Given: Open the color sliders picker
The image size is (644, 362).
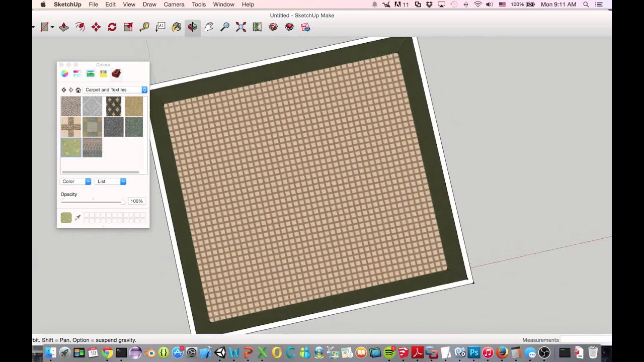Looking at the screenshot, I should [77, 73].
